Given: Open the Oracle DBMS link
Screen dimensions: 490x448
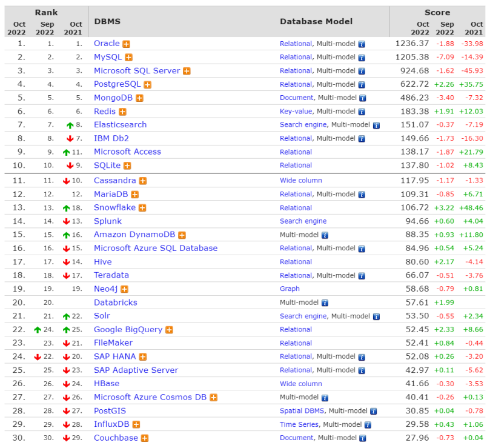Looking at the screenshot, I should (x=107, y=44).
